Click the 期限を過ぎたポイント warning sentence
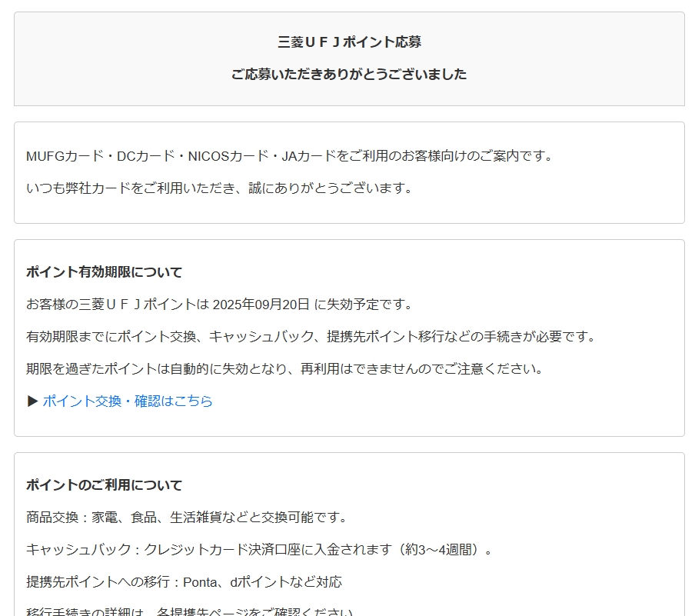 284,369
